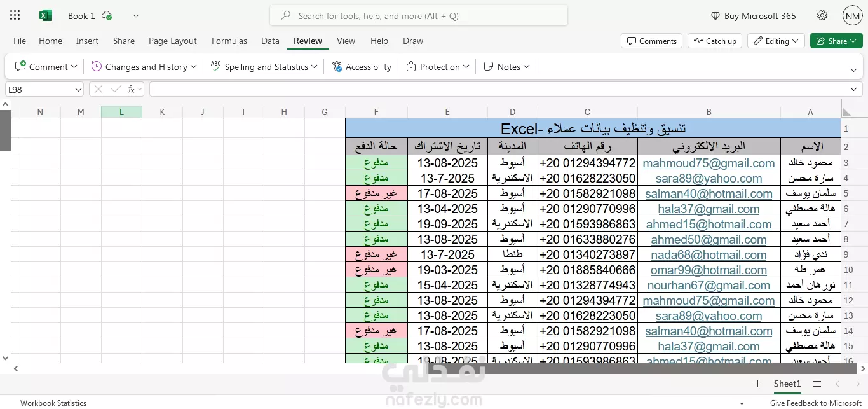The width and height of the screenshot is (868, 409).
Task: Click the vertical scrollbar down arrow
Action: 5,357
